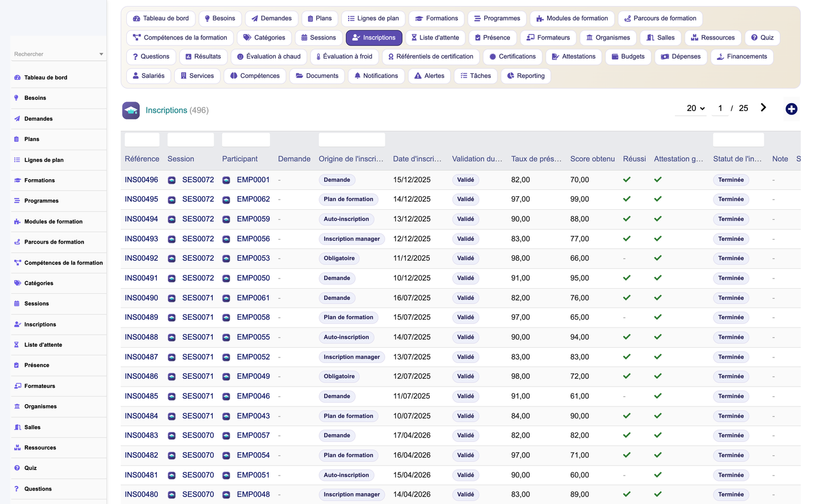815x504 pixels.
Task: Open the rows-per-page dropdown showing 20
Action: (x=695, y=108)
